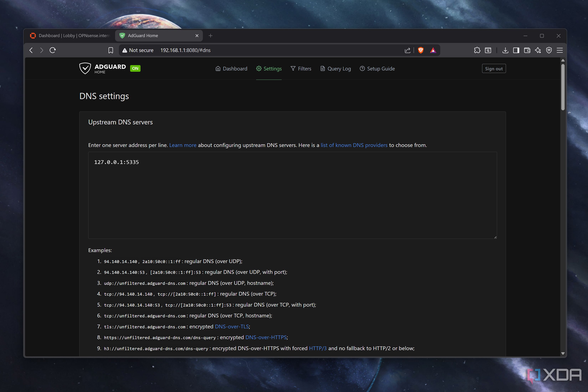Screen dimensions: 588x392
Task: Close the AdGuard Home tab
Action: (x=197, y=35)
